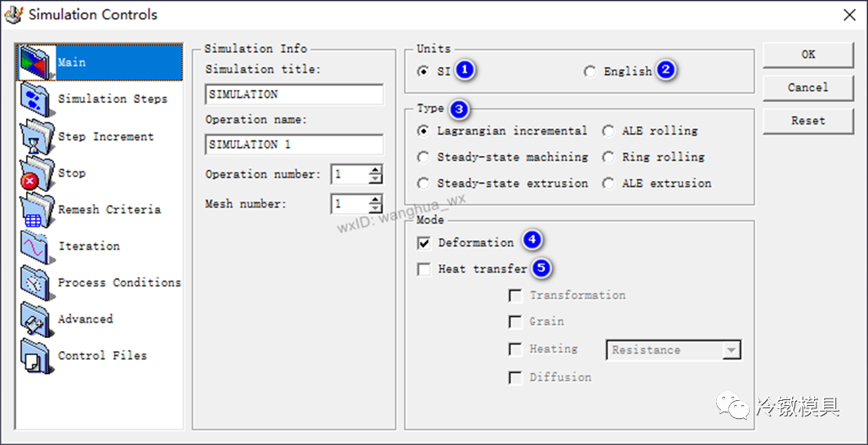Viewport: 868px width, 445px height.
Task: Enable the Heat transfer checkbox
Action: [425, 269]
